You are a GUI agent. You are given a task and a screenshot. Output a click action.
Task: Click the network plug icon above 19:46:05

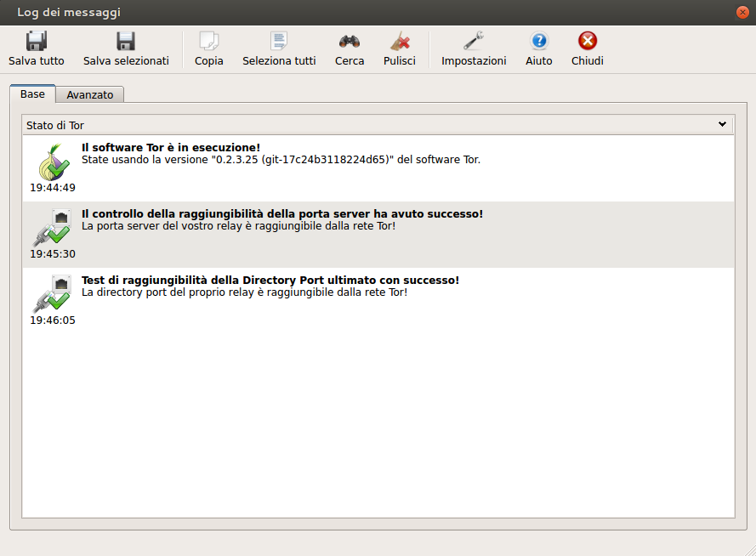click(53, 294)
